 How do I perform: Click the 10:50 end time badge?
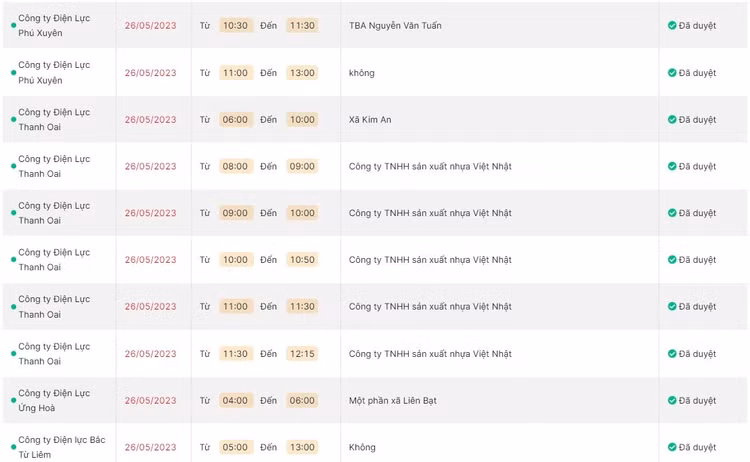pos(301,260)
